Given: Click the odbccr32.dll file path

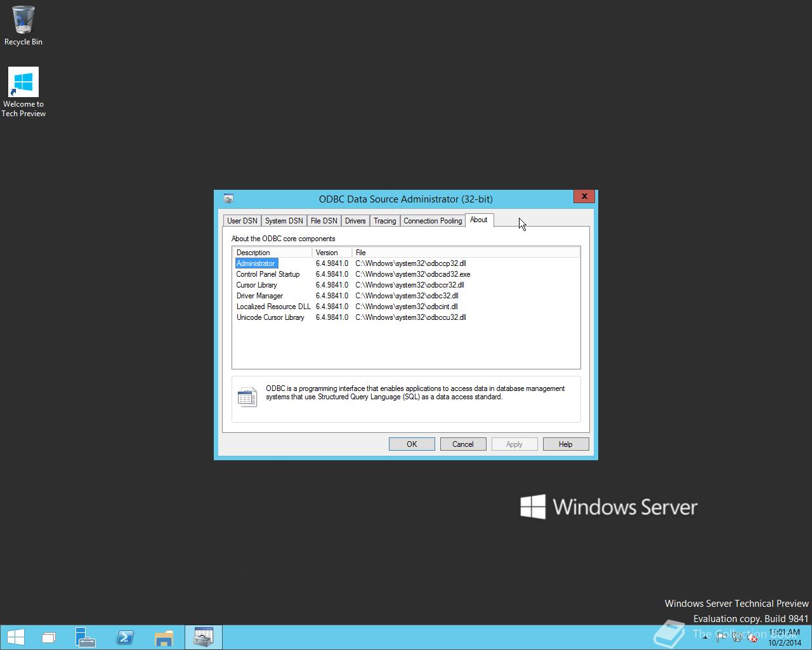Looking at the screenshot, I should [x=410, y=285].
